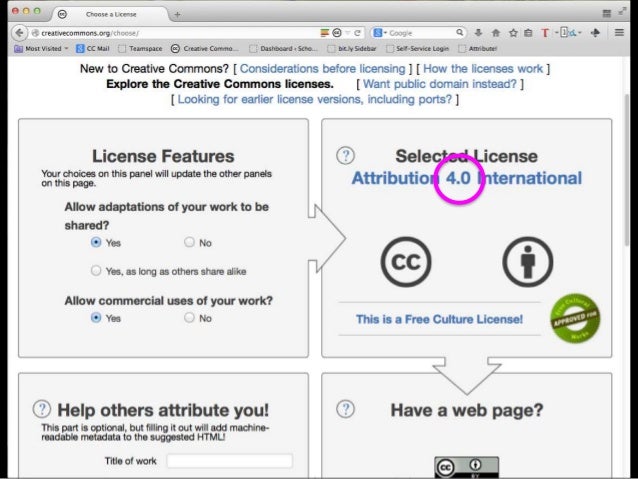Click into the Title of work field
This screenshot has height=479, width=638.
(229, 461)
